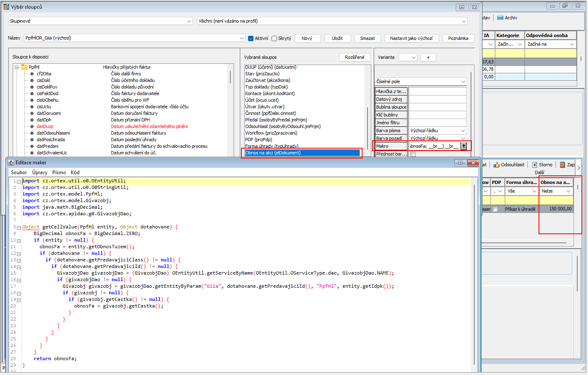Enable the Skrytý checkbox
588x375 pixels.
tap(274, 38)
